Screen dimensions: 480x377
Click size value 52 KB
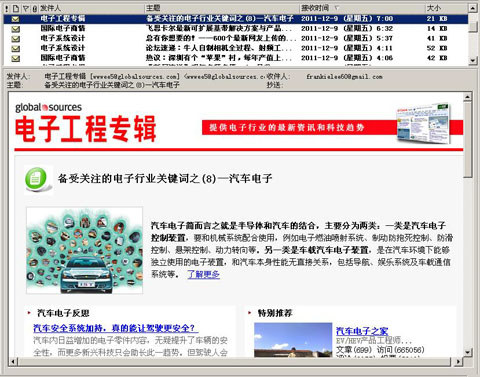[x=437, y=48]
